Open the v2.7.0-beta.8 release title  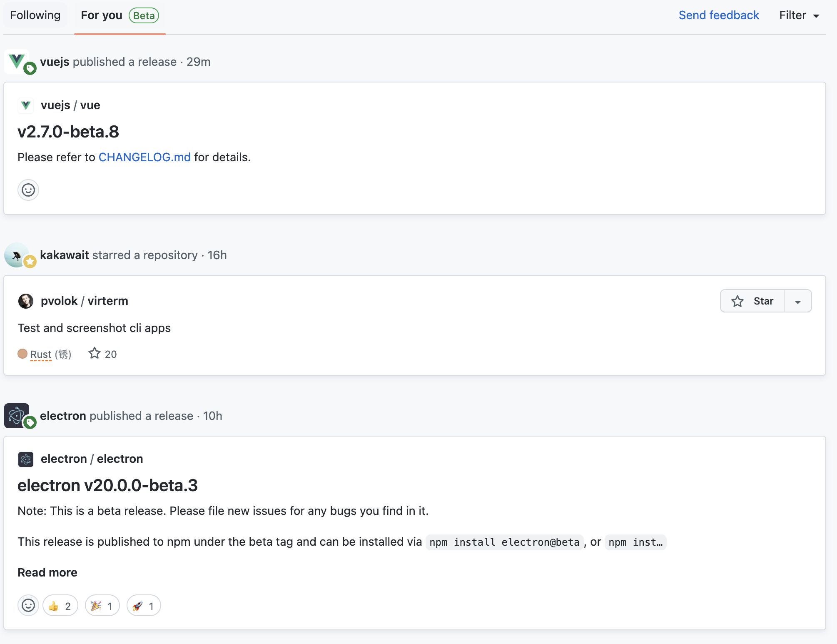(x=68, y=132)
